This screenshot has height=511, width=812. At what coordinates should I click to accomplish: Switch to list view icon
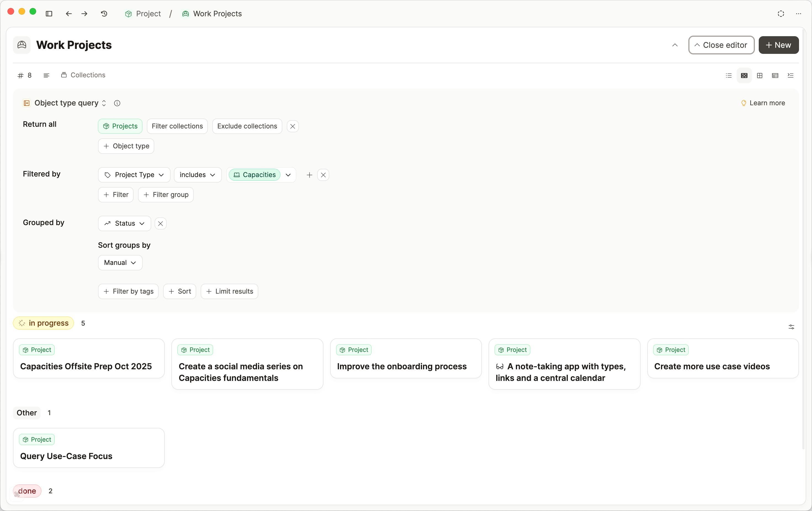pos(728,75)
